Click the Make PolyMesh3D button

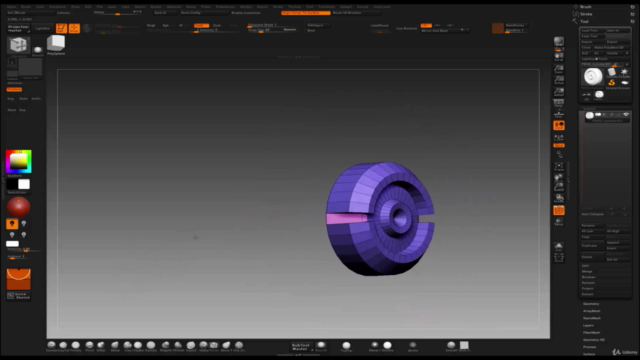coord(611,47)
